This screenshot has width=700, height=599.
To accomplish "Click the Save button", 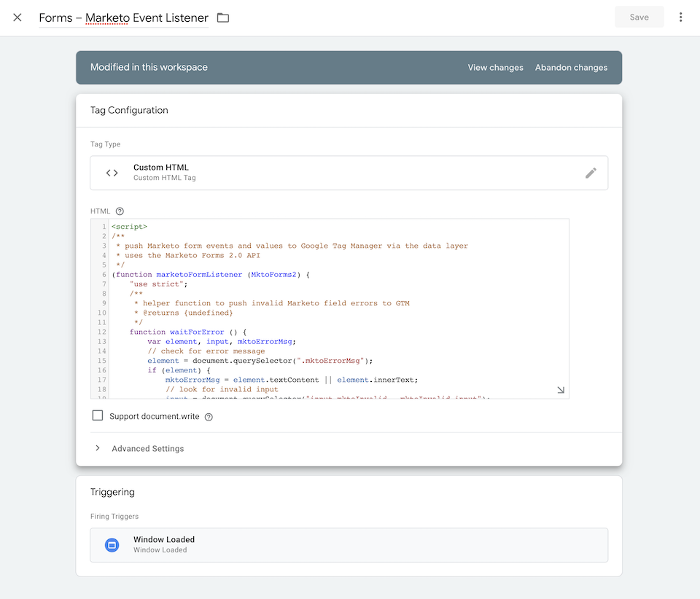I will coord(639,17).
